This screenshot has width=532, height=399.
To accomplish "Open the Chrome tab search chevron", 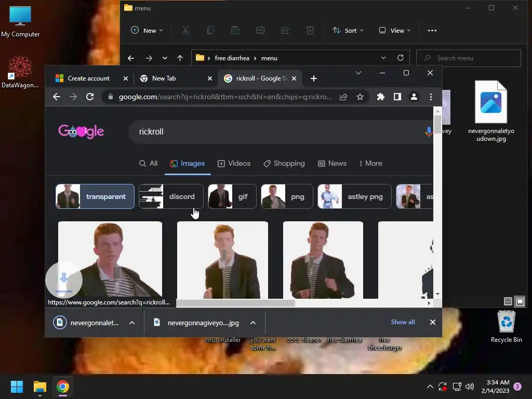I will coord(358,73).
